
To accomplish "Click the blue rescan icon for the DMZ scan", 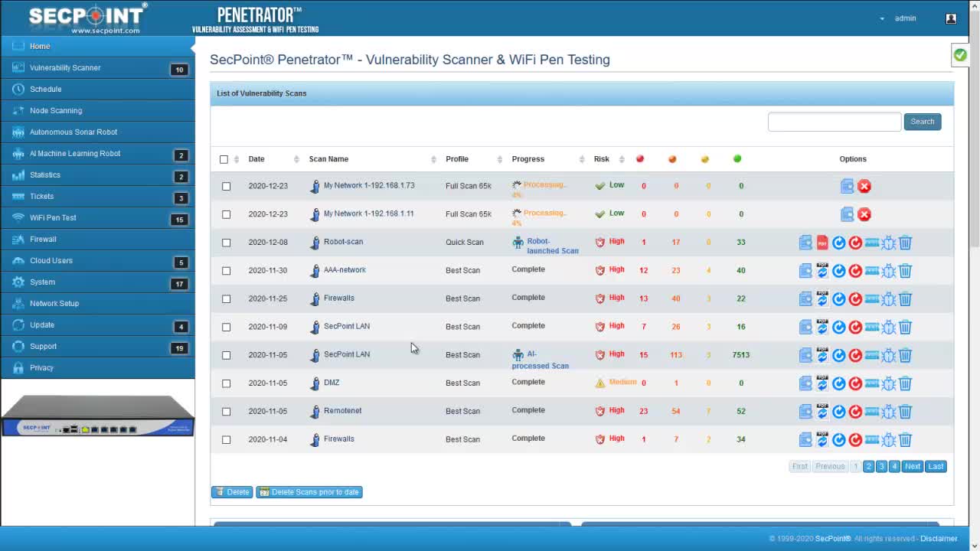I will point(839,383).
